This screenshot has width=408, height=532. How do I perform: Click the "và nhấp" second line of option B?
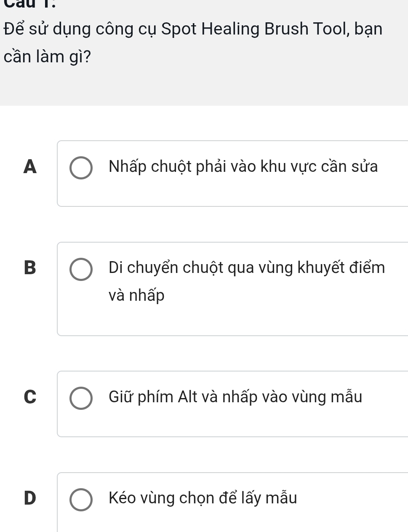(136, 296)
